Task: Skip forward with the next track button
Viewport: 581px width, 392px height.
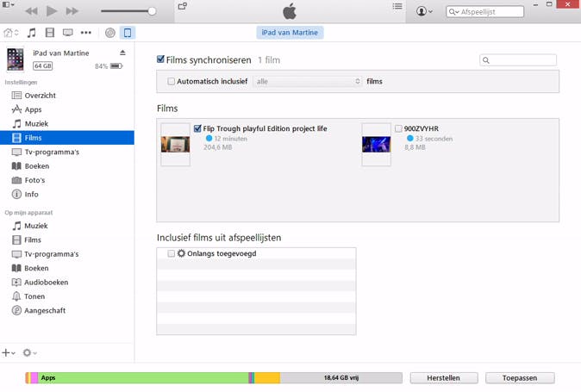Action: (72, 11)
